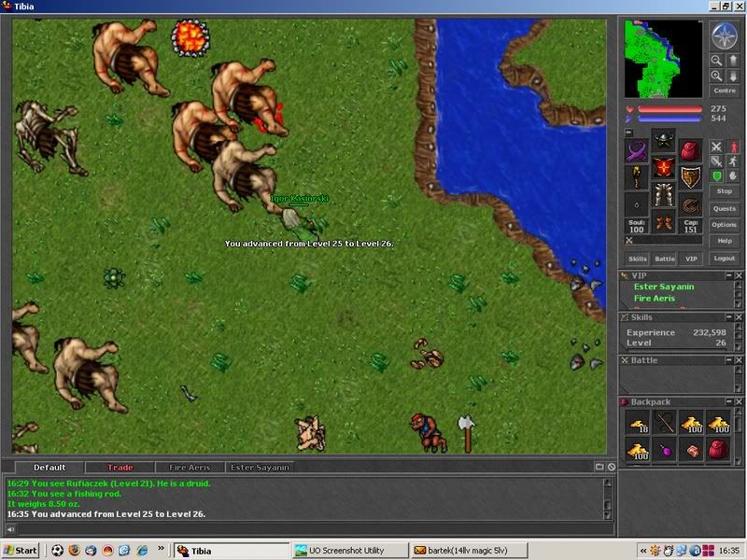
Task: Click the minimap view
Action: click(663, 59)
